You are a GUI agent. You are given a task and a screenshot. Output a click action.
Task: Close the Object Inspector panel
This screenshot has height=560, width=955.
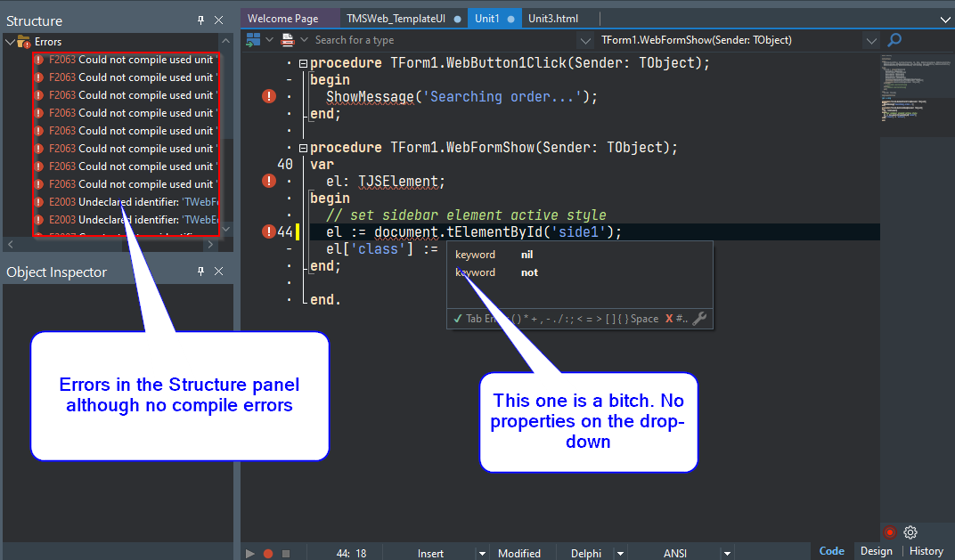pyautogui.click(x=218, y=272)
